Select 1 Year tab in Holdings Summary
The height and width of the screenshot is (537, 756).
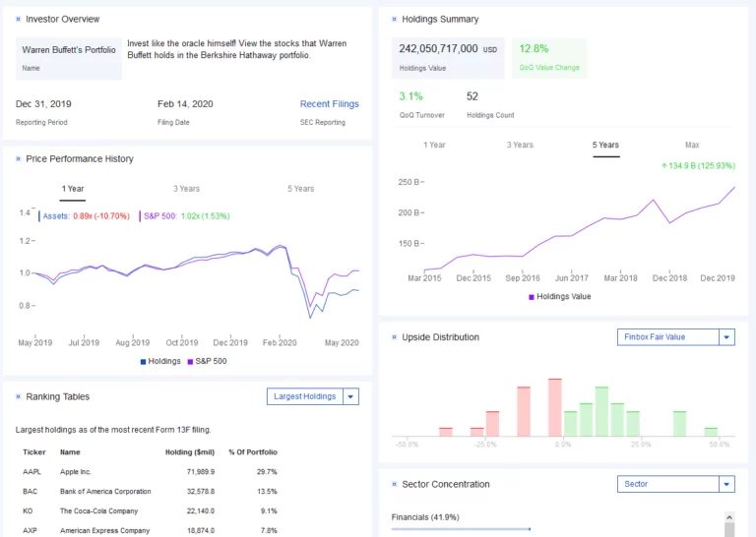click(x=434, y=145)
